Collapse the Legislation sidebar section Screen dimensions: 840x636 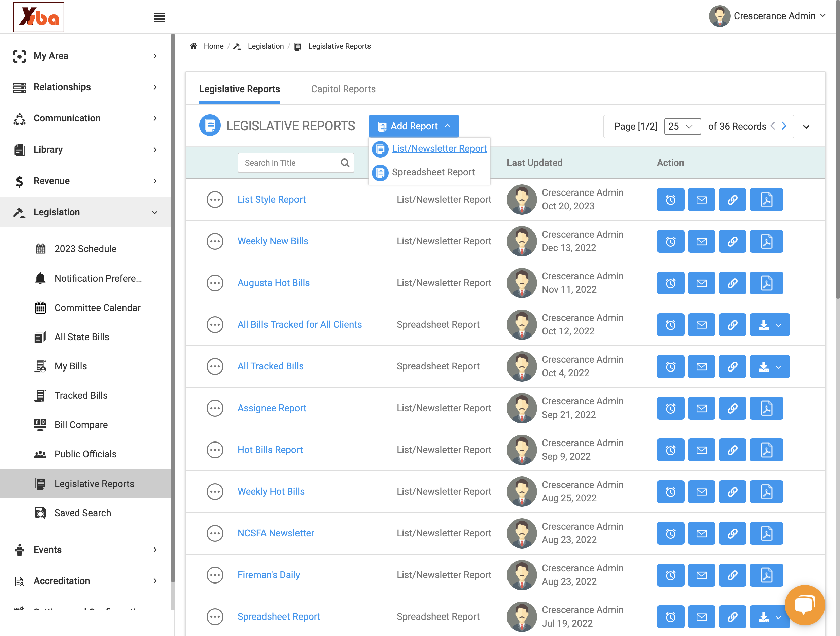click(x=85, y=212)
